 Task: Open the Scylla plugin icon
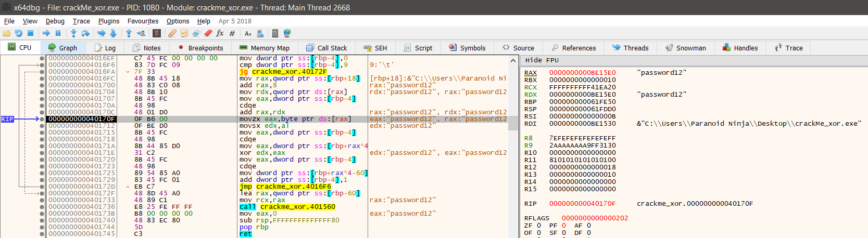click(x=157, y=33)
